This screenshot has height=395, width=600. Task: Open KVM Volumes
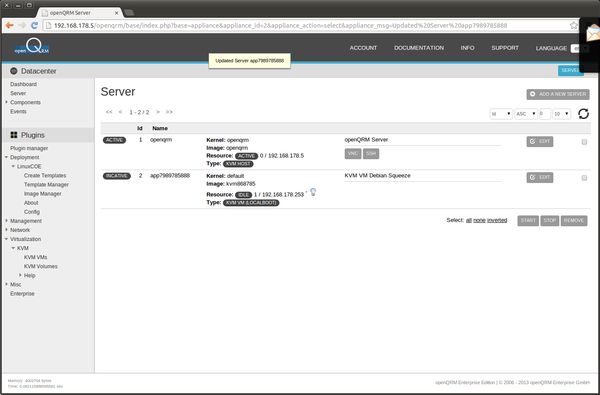(x=41, y=266)
